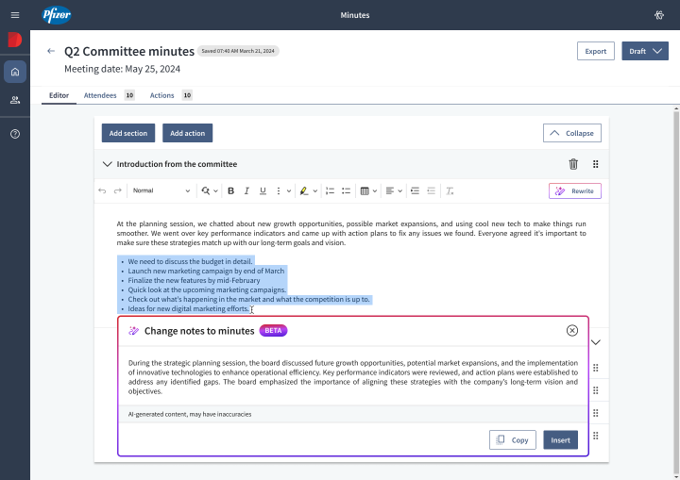Click the AI Rewrite button
This screenshot has height=480, width=680.
575,191
